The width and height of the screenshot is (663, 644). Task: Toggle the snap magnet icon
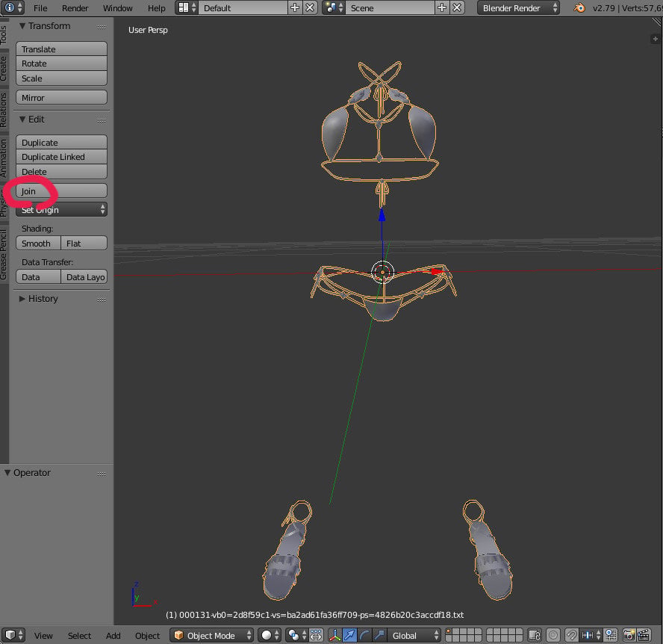[x=571, y=635]
